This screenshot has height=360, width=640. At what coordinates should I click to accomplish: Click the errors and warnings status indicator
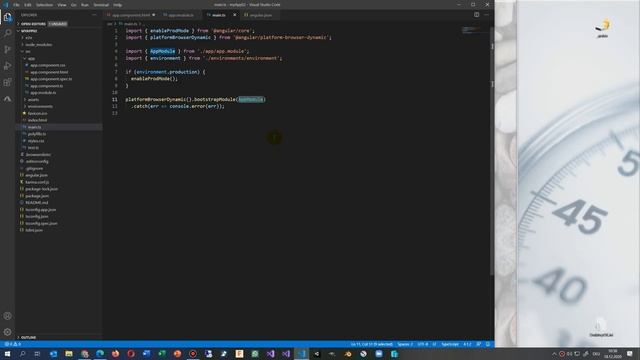(12, 344)
